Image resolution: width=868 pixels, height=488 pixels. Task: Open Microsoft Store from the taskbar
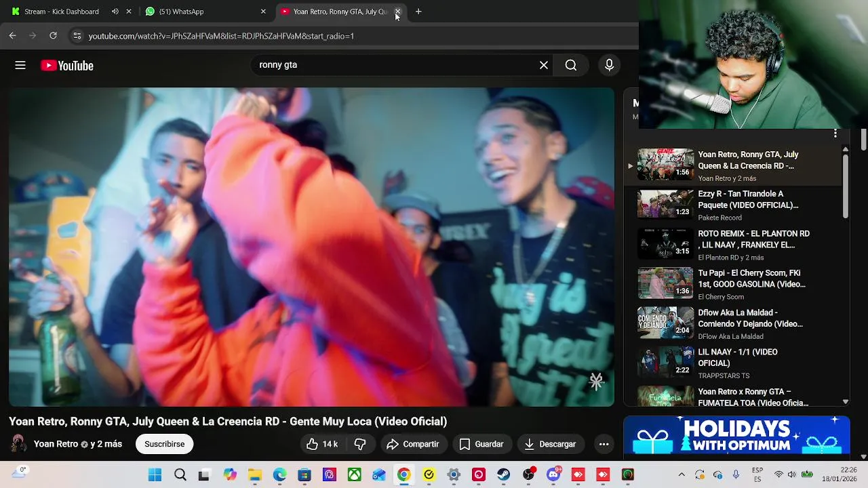[304, 475]
